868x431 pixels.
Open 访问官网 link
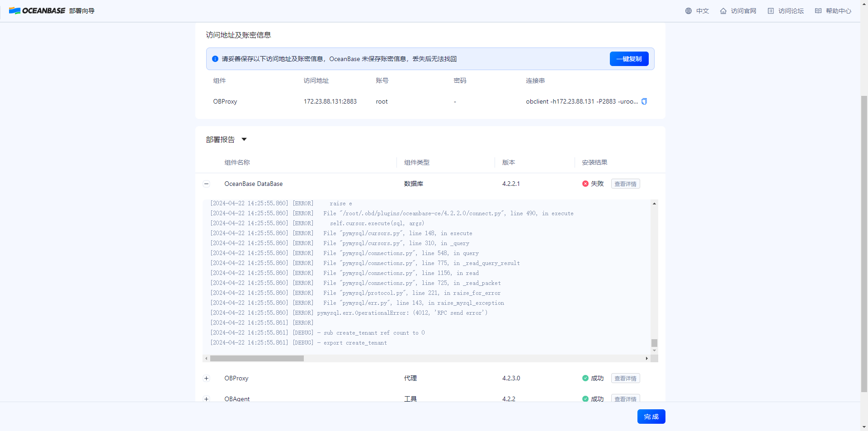point(743,11)
